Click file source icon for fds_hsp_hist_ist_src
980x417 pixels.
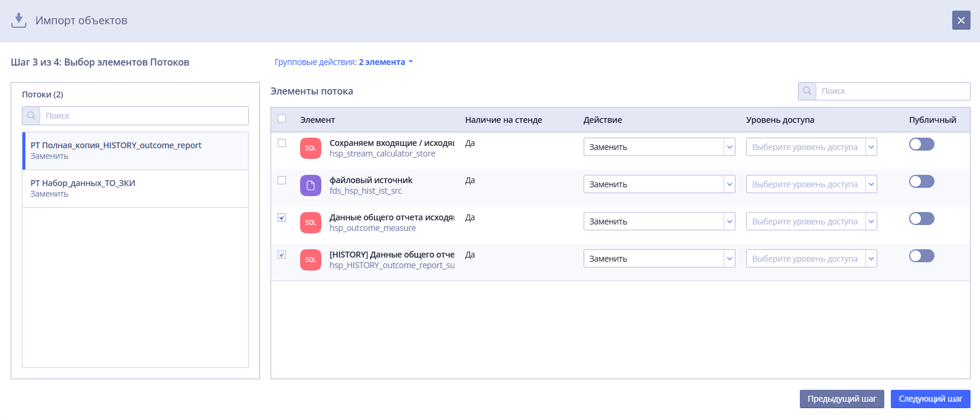[311, 185]
